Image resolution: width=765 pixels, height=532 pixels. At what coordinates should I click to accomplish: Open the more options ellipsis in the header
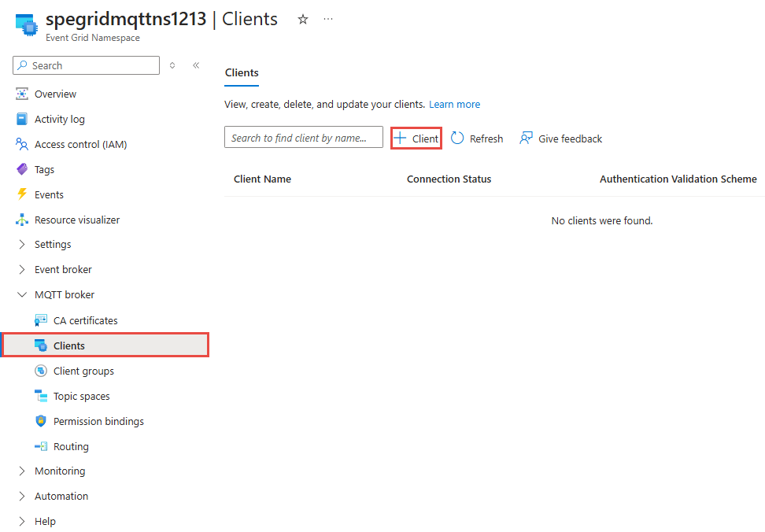(x=328, y=19)
